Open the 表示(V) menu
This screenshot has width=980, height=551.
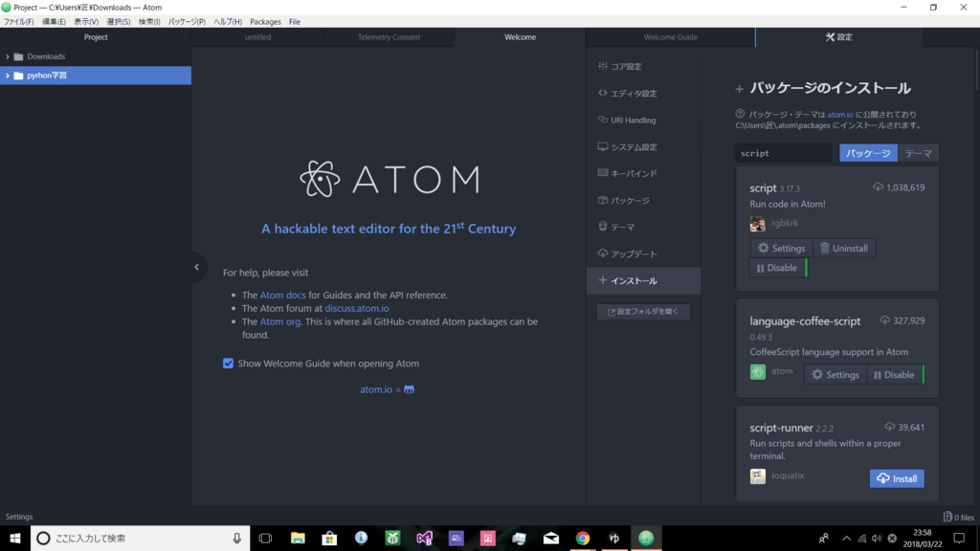(86, 22)
